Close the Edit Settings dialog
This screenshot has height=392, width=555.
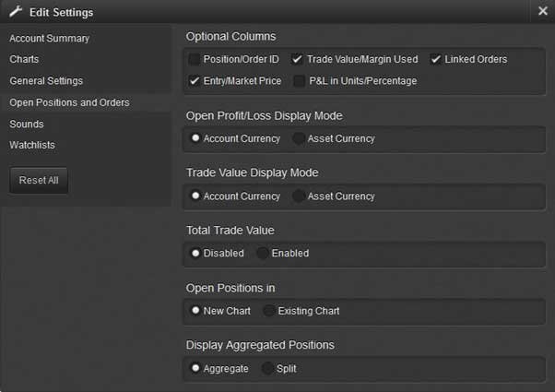pos(543,11)
